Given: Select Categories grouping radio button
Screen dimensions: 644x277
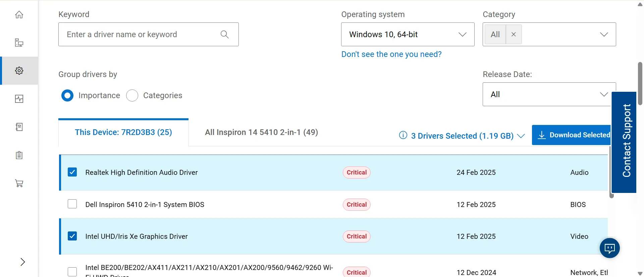Looking at the screenshot, I should point(132,95).
